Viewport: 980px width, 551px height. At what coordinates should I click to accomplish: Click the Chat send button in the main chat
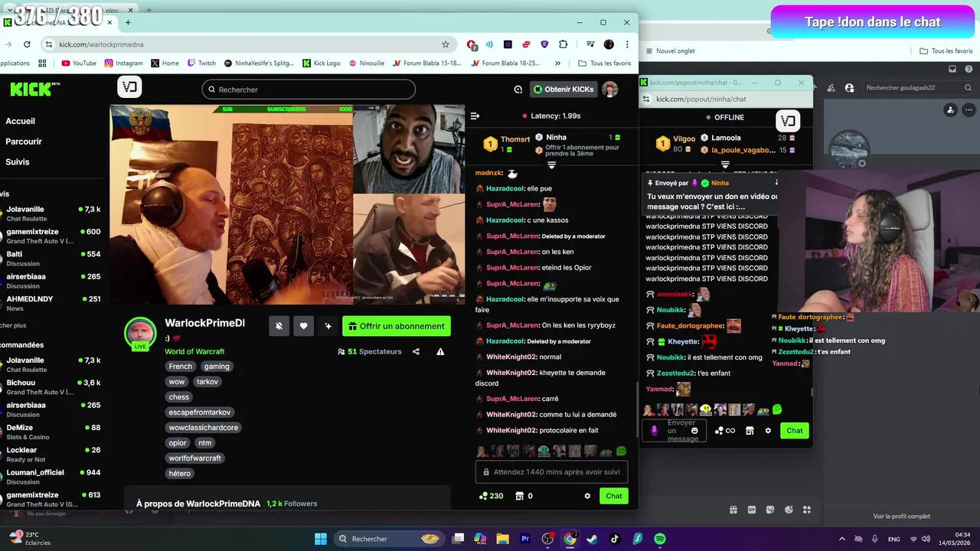point(614,496)
